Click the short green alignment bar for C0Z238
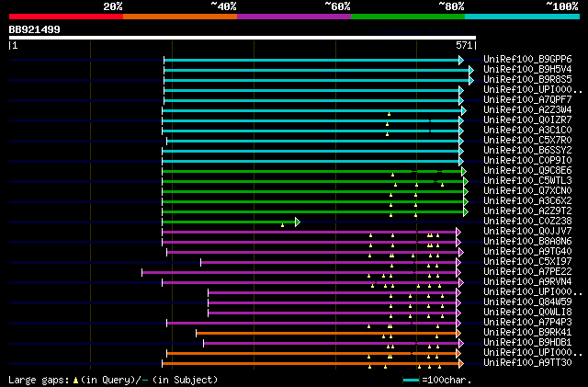This screenshot has width=588, height=387. click(229, 222)
